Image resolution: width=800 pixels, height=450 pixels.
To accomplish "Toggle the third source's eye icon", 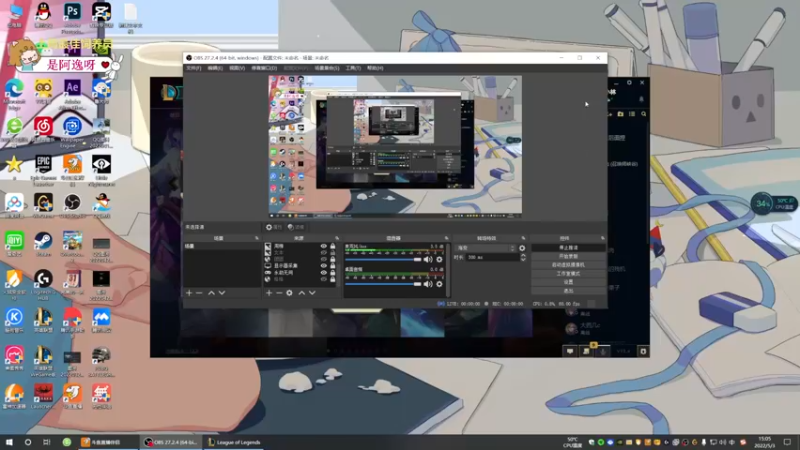I will click(323, 259).
